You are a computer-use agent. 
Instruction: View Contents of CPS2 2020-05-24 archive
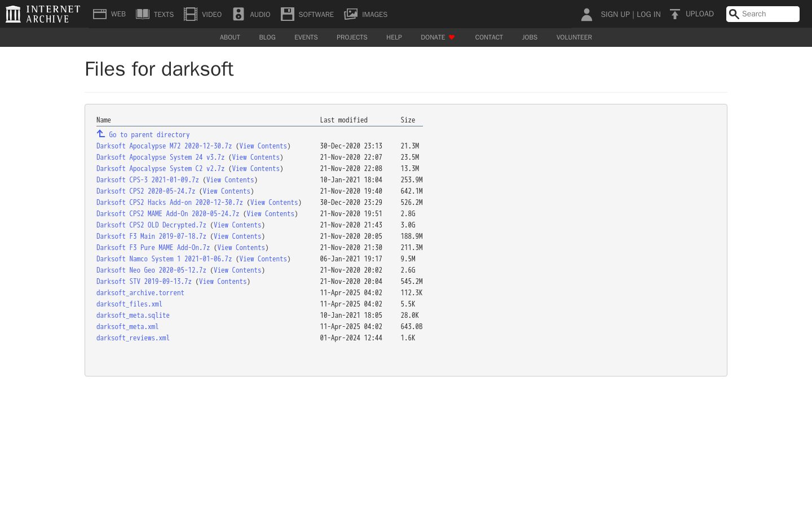[227, 191]
